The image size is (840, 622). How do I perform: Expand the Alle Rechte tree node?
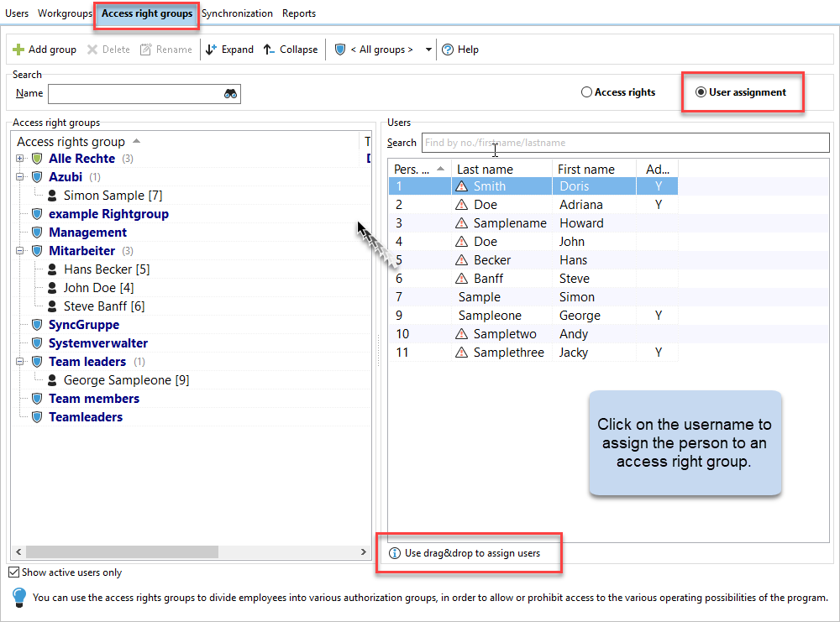tap(20, 159)
